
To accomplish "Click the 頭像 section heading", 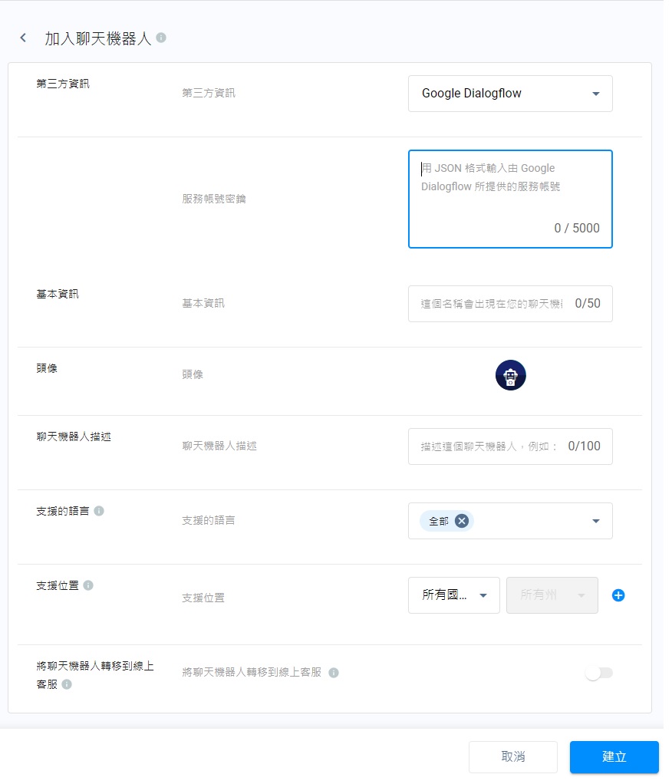I will point(47,368).
